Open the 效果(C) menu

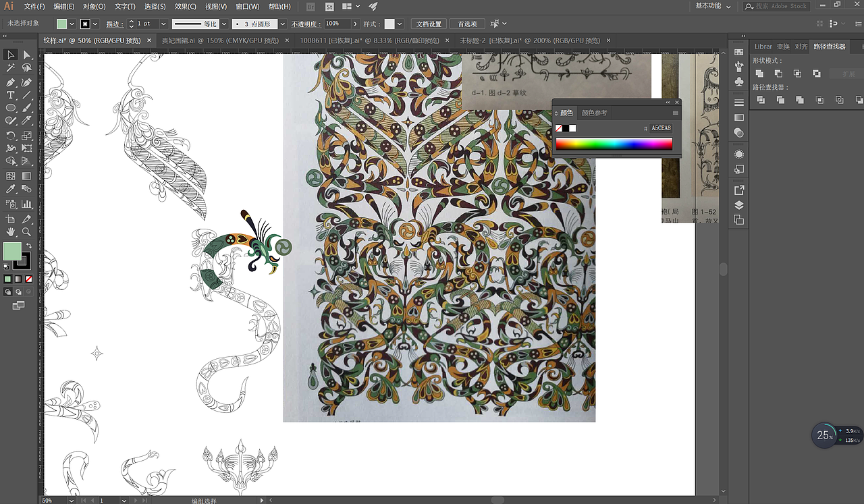tap(186, 7)
